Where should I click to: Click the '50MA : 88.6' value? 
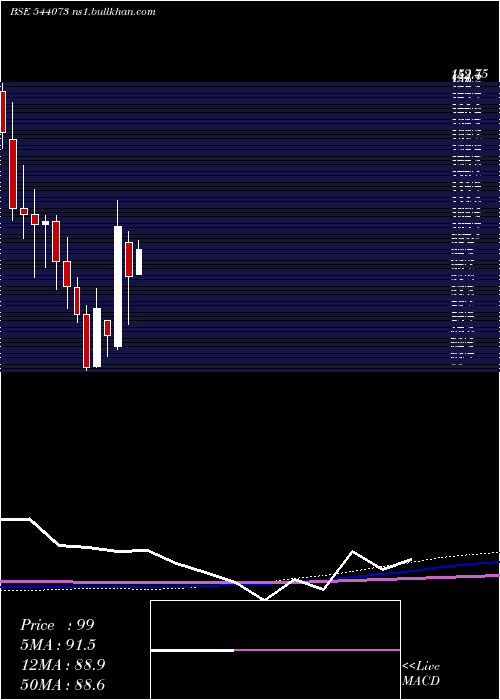(62, 684)
